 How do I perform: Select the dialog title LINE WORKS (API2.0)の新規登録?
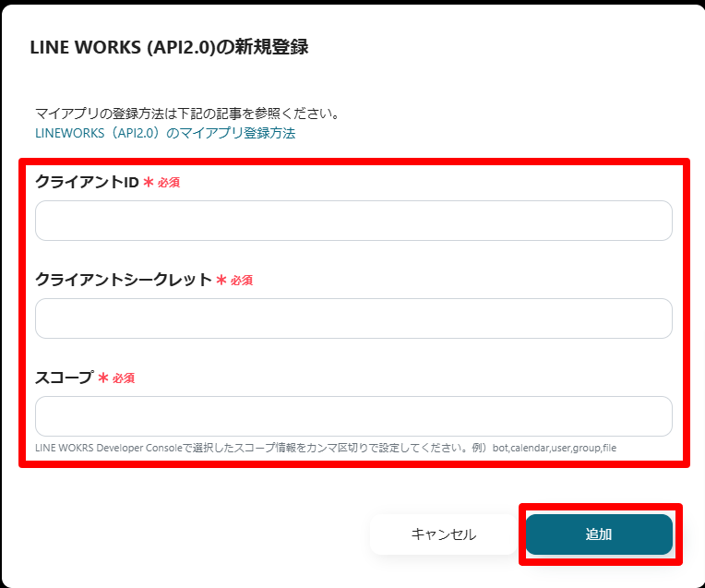(x=169, y=47)
